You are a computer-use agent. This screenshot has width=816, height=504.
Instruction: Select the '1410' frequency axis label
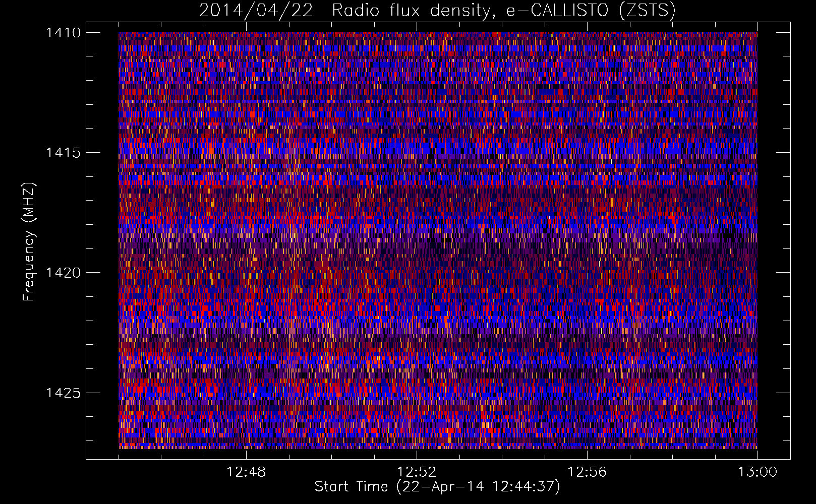pos(63,33)
